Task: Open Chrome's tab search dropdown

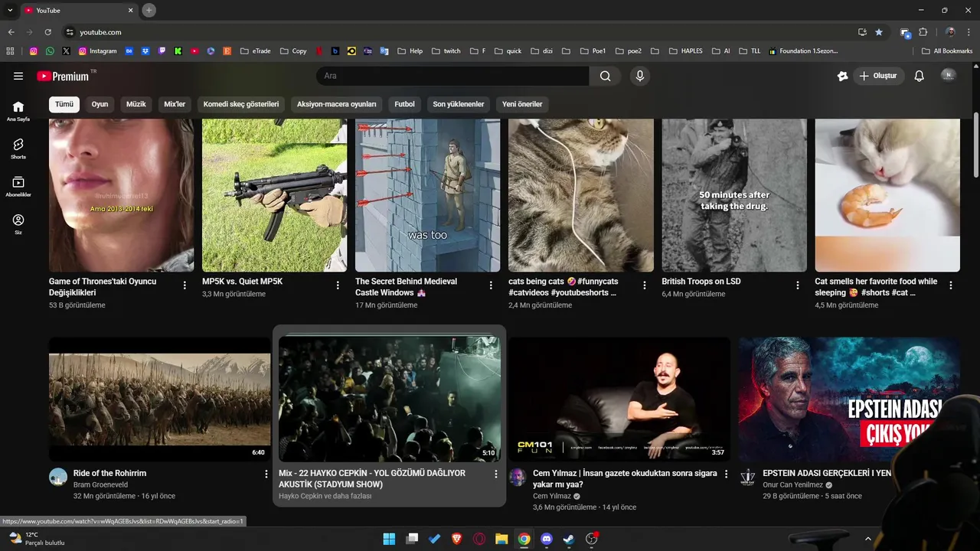Action: (10, 10)
